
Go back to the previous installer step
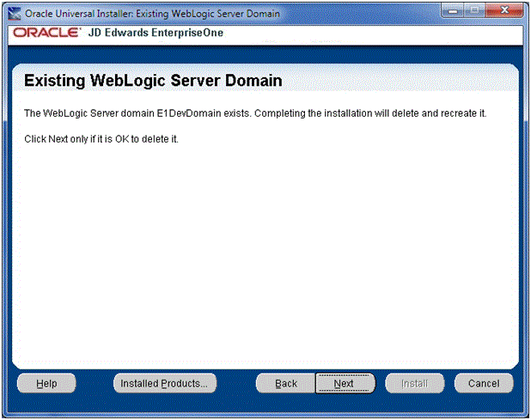[x=286, y=383]
